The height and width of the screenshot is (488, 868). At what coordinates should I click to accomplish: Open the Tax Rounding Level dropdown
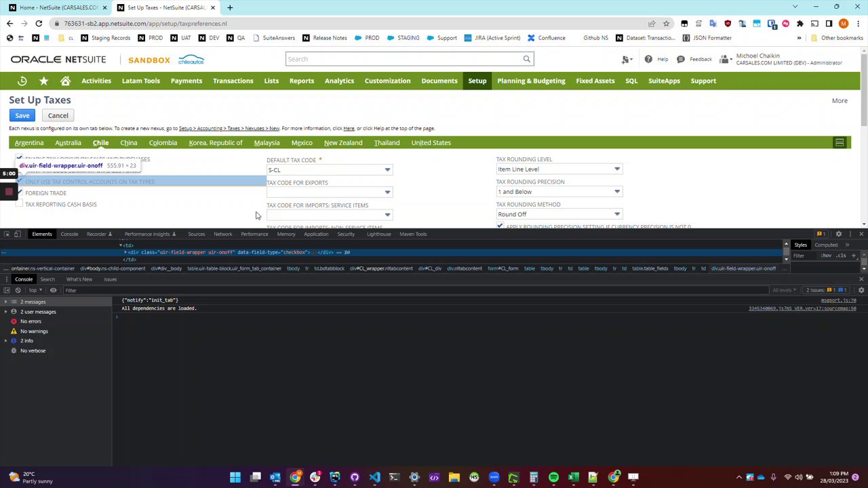[617, 169]
